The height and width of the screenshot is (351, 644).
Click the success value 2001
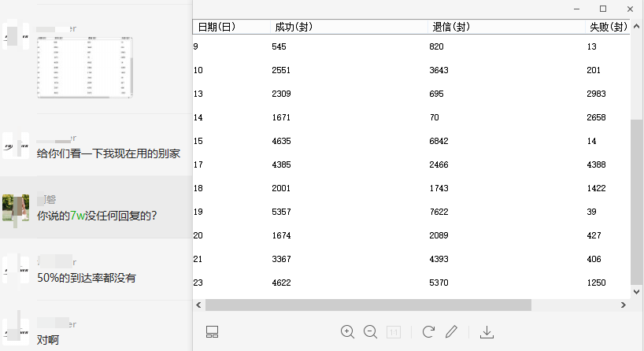tap(281, 188)
